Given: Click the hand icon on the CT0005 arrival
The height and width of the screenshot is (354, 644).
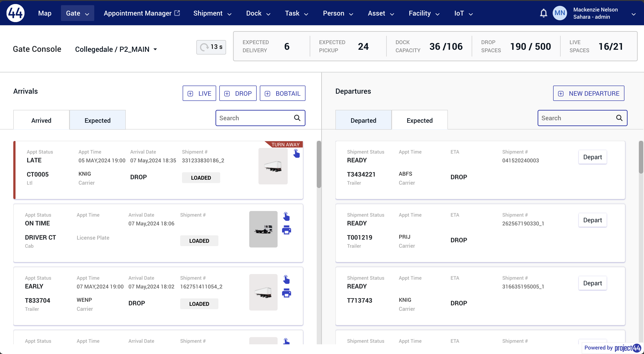Looking at the screenshot, I should click(x=296, y=153).
